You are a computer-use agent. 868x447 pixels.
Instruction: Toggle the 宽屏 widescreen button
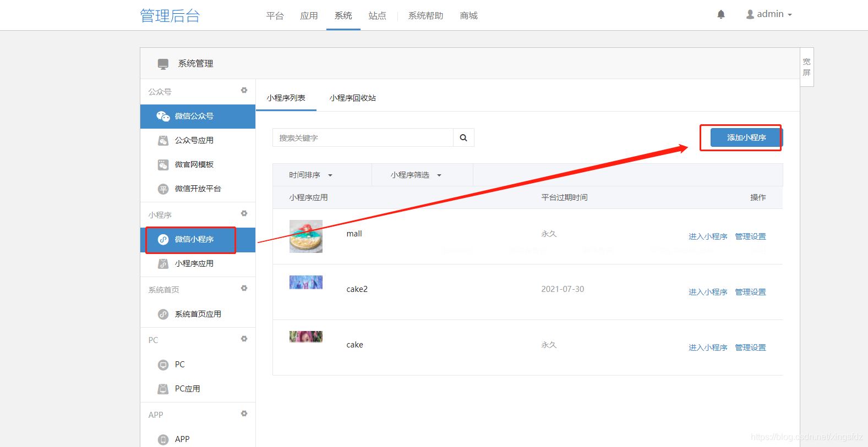coord(806,67)
